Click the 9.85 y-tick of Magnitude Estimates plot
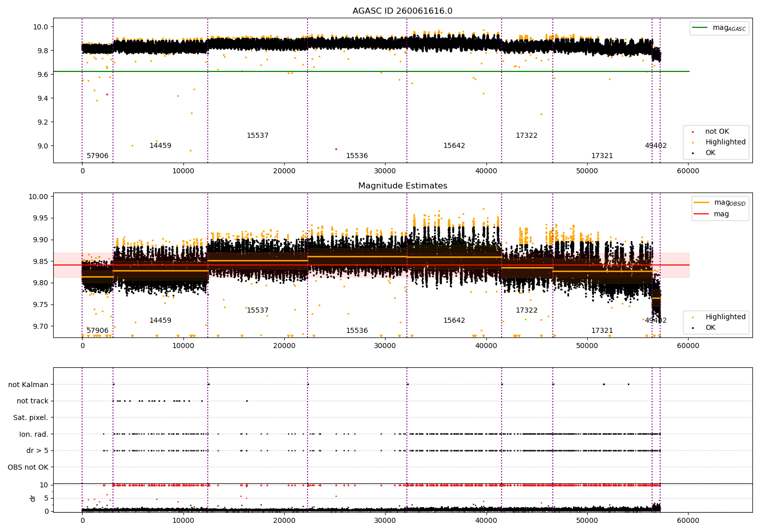 41,261
